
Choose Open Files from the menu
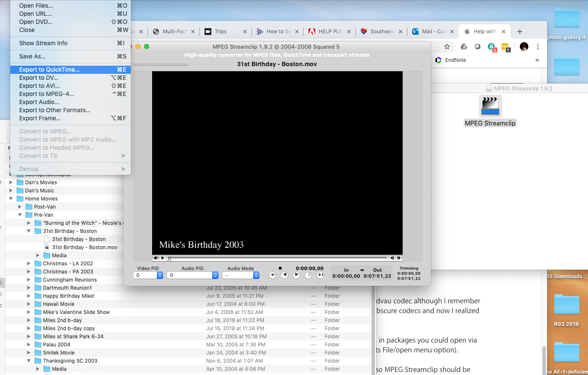tap(70, 6)
